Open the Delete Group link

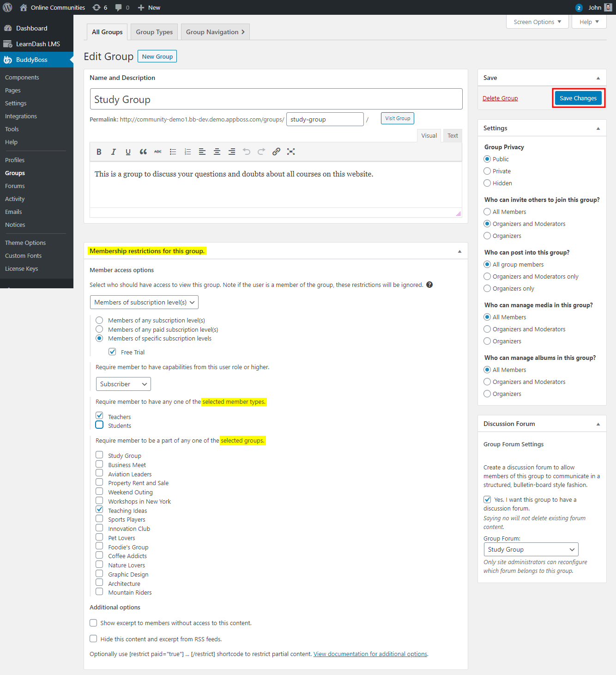coord(500,98)
